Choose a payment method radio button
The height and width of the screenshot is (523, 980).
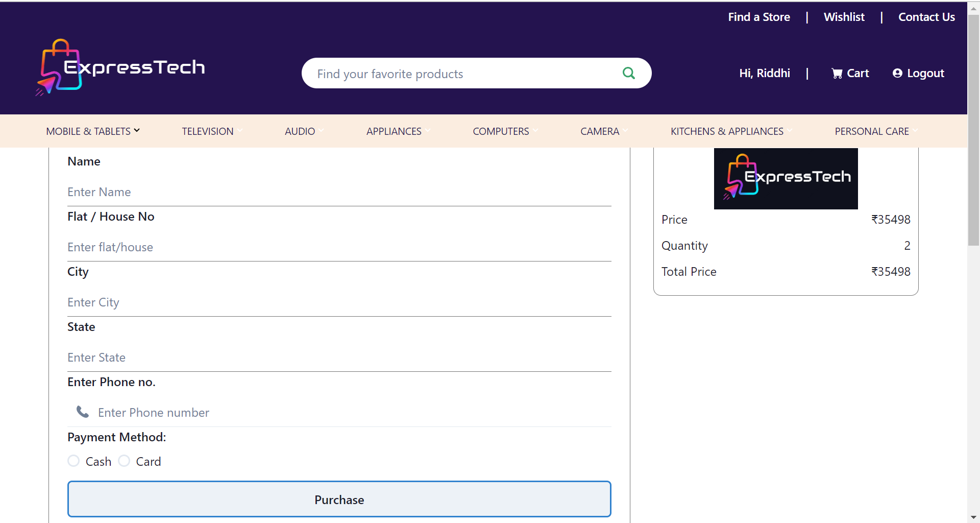point(73,460)
